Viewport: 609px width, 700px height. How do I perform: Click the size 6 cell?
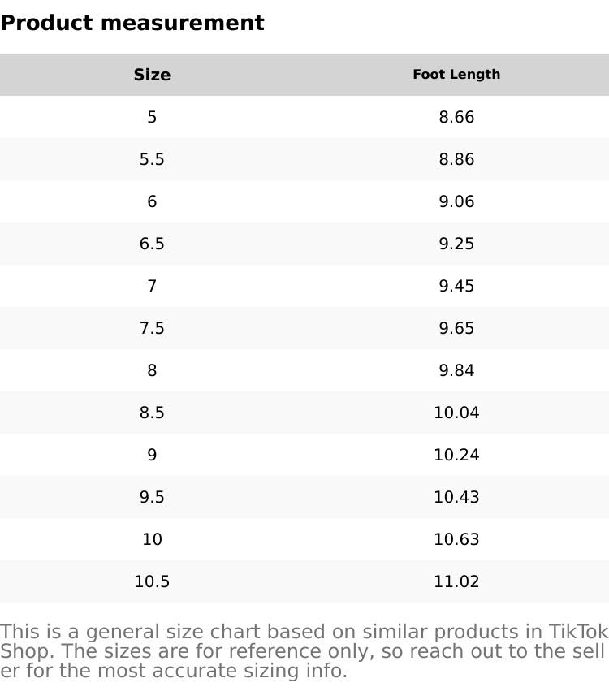[152, 201]
